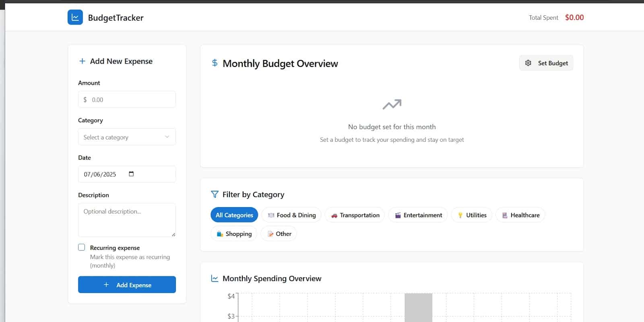Screen dimensions: 644x322
Task: Click the Utilities light bulb icon
Action: pos(460,215)
